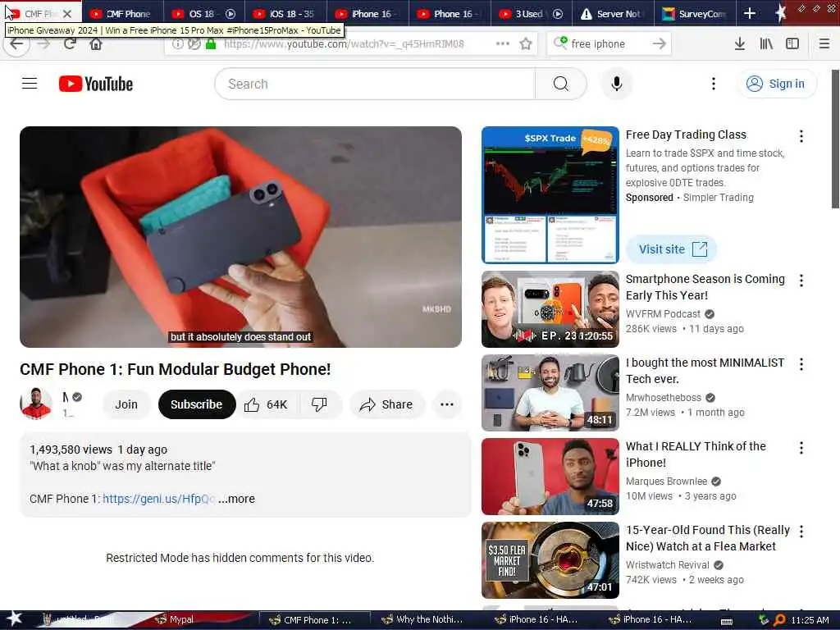The width and height of the screenshot is (840, 630).
Task: Visit site for Free Day Trading Class
Action: pos(671,249)
